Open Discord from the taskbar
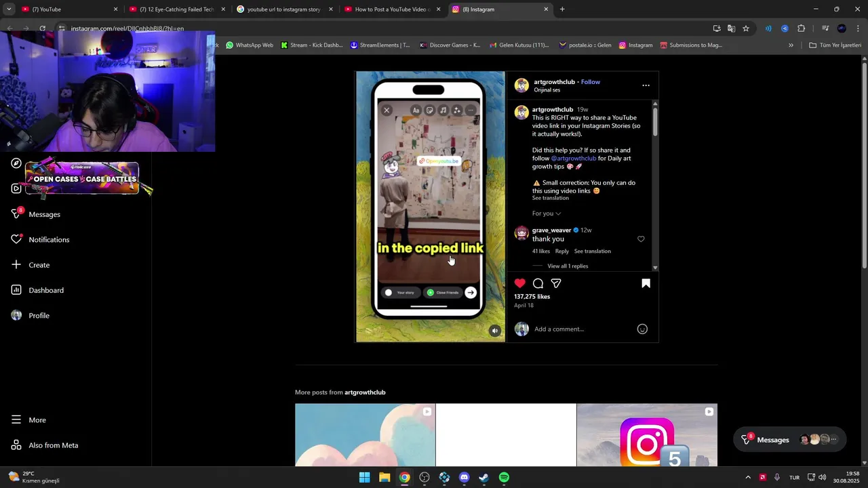 point(464,477)
